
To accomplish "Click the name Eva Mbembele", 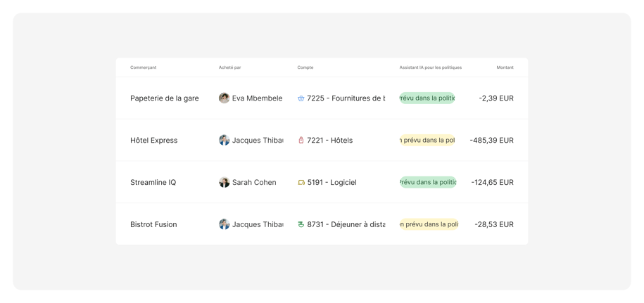I will click(x=257, y=98).
